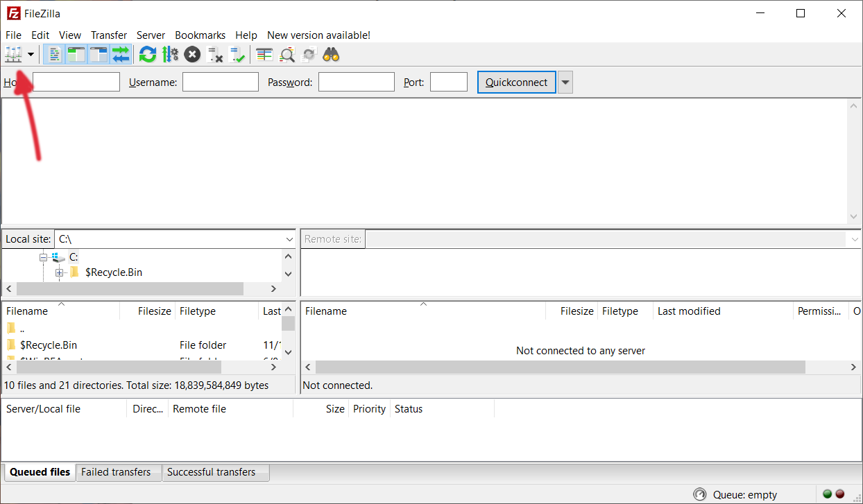The width and height of the screenshot is (863, 504).
Task: Click remote Permissions column header
Action: pos(821,311)
